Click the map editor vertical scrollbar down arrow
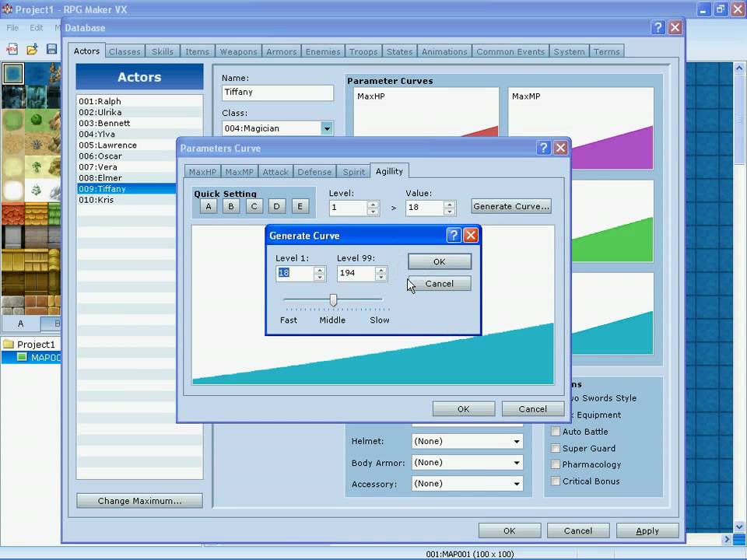Image resolution: width=747 pixels, height=560 pixels. point(739,527)
